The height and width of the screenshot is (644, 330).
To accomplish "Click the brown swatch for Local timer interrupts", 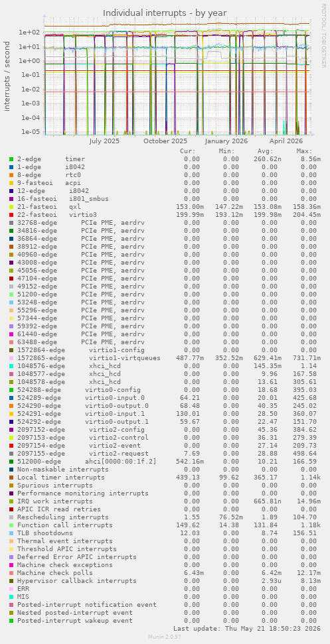I will tap(11, 478).
